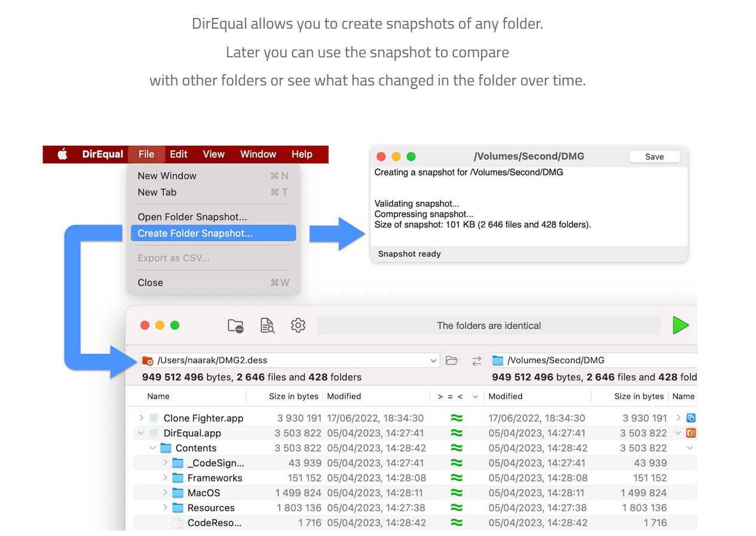Click the equal sign in Clone Fighter.app row
The image size is (756, 536).
coord(457,418)
